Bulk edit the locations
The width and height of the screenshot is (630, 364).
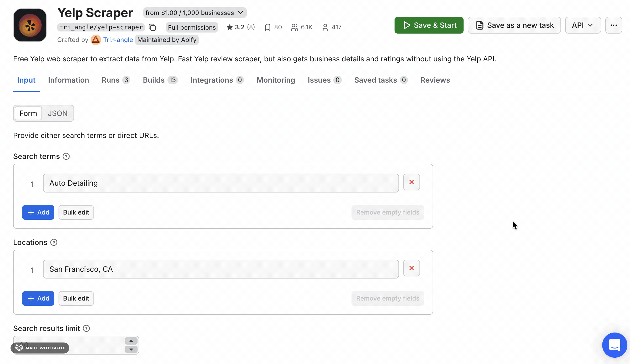pyautogui.click(x=76, y=298)
